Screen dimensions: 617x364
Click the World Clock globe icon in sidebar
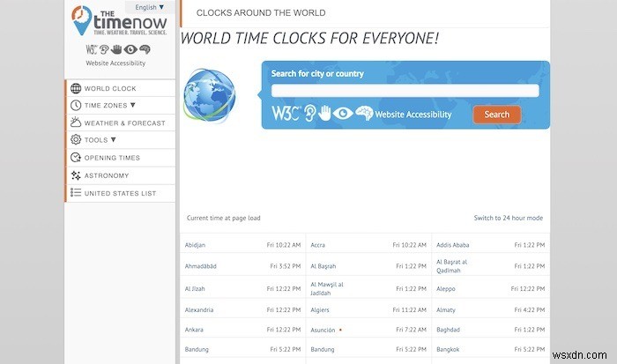tap(76, 88)
